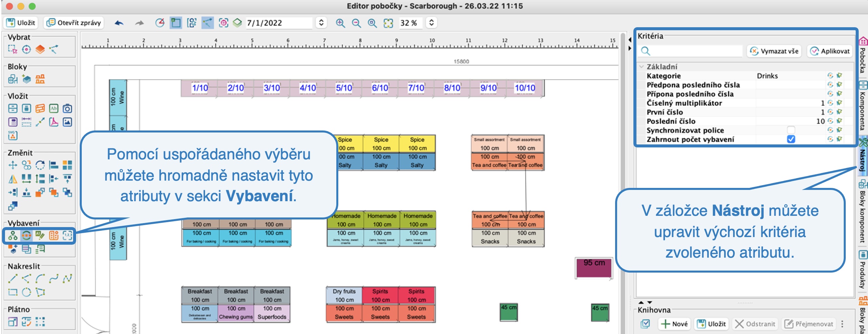Open the Knihovna more options menu
The height and width of the screenshot is (334, 868).
click(842, 324)
